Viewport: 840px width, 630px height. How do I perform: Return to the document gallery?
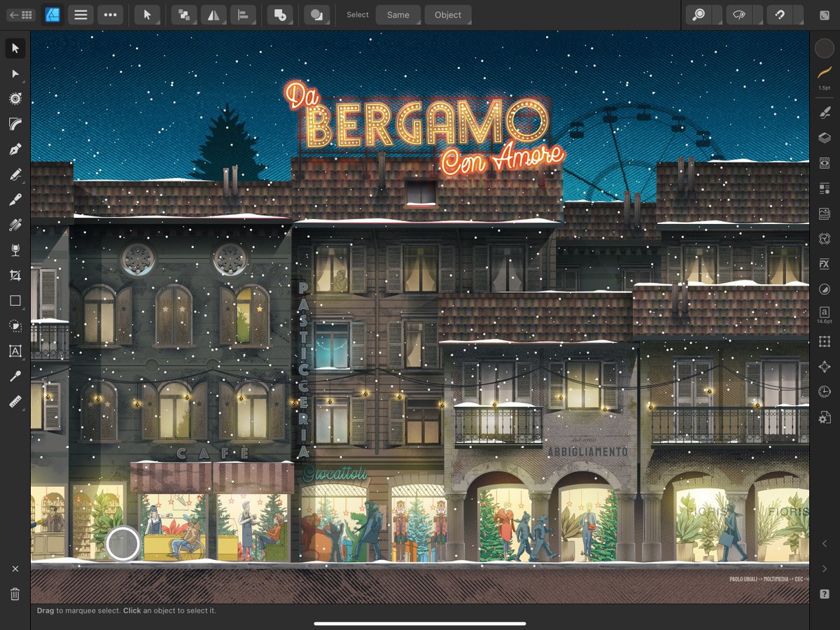[21, 15]
